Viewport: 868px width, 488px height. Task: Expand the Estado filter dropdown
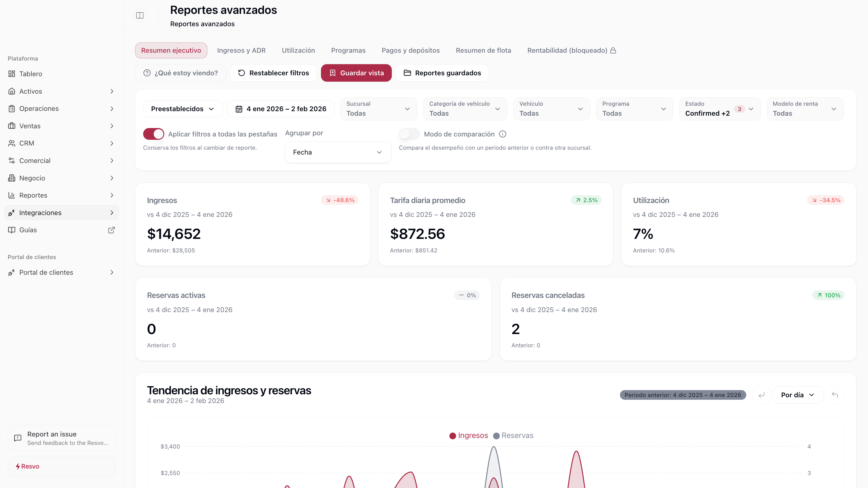pos(719,109)
